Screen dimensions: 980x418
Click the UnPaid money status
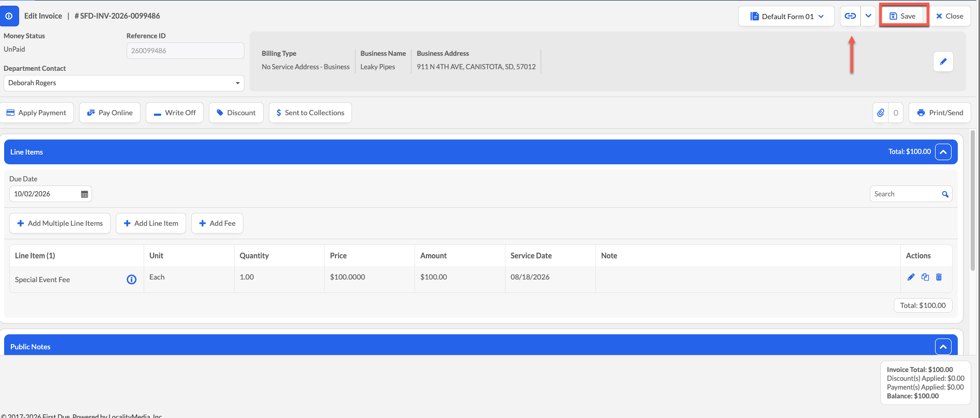[14, 50]
